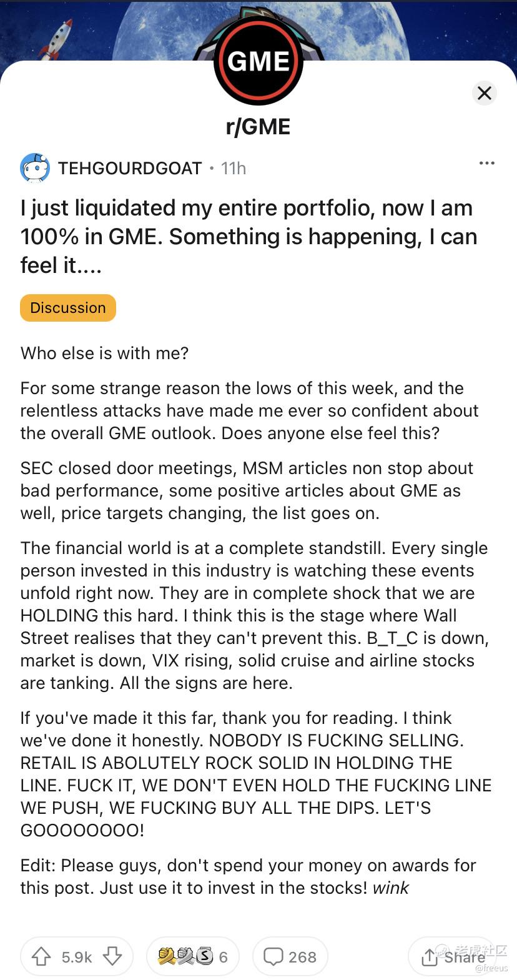Image resolution: width=517 pixels, height=980 pixels.
Task: Open comments via speech bubble icon
Action: pos(273,956)
